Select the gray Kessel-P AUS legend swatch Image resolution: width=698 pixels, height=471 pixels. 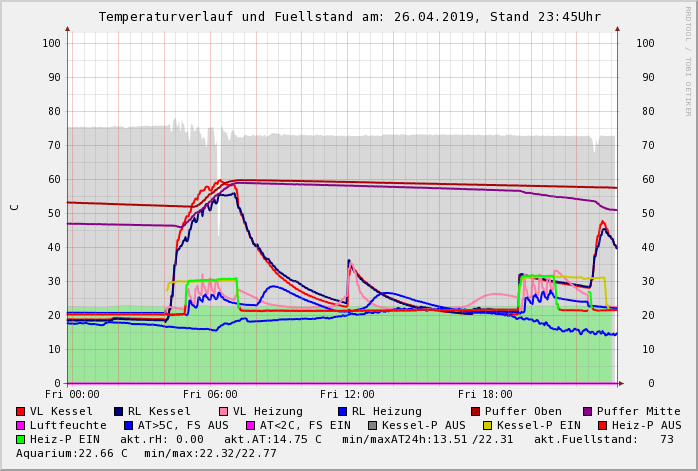[373, 425]
